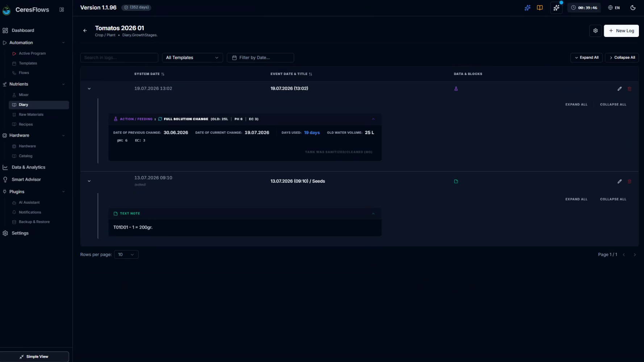Viewport: 644px width, 362px height.
Task: Go back using the arrow beside Tomatos 2026 01
Action: tap(85, 31)
